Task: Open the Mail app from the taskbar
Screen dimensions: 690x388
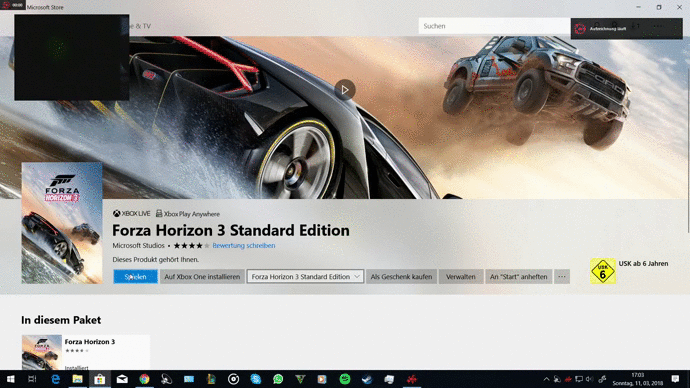Action: pyautogui.click(x=122, y=379)
